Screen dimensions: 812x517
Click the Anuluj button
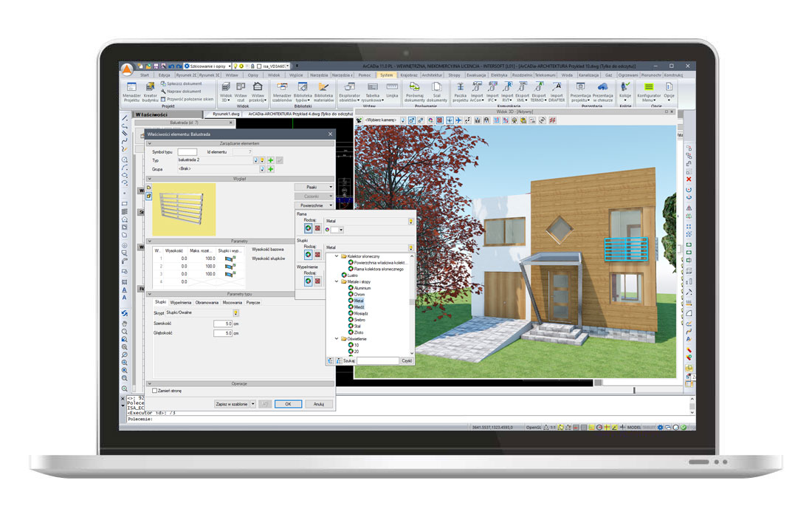(318, 404)
